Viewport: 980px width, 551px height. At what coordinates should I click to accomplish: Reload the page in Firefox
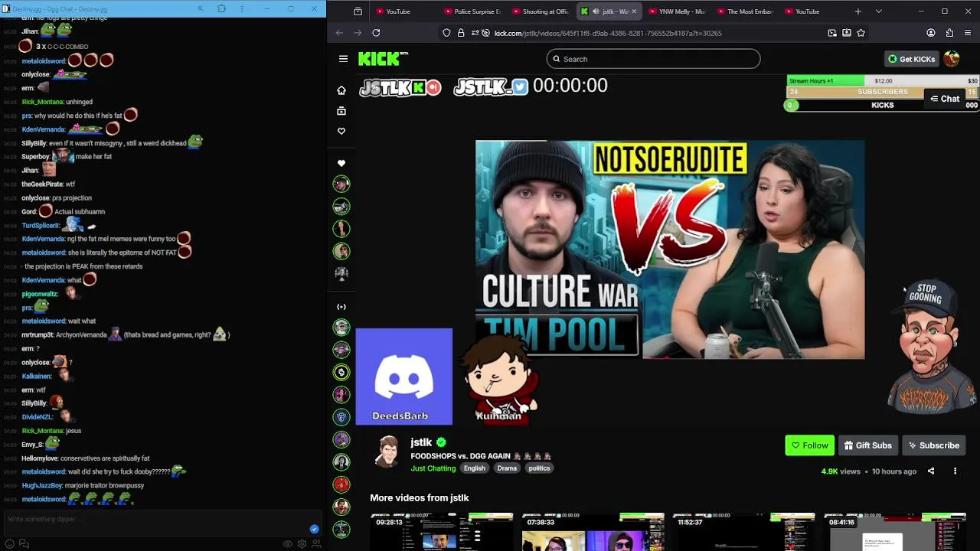[x=376, y=33]
